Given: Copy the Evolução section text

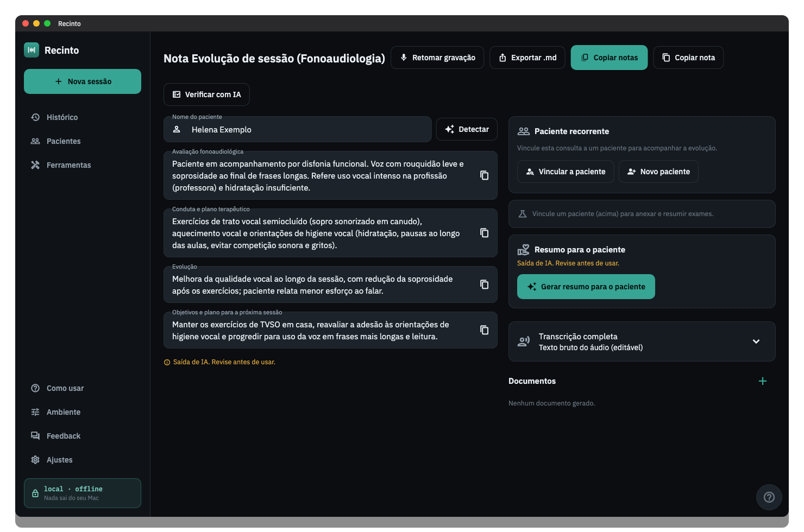Looking at the screenshot, I should pyautogui.click(x=484, y=284).
